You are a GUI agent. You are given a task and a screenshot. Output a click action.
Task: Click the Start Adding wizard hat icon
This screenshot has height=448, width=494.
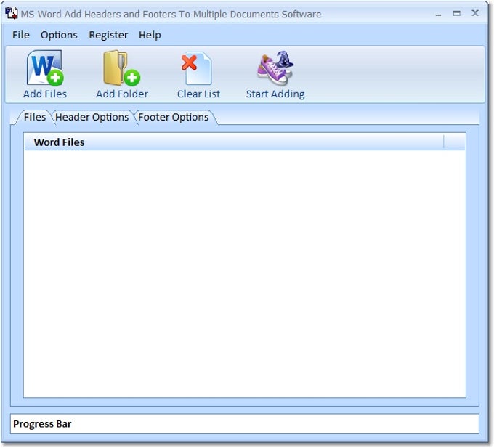pyautogui.click(x=275, y=68)
